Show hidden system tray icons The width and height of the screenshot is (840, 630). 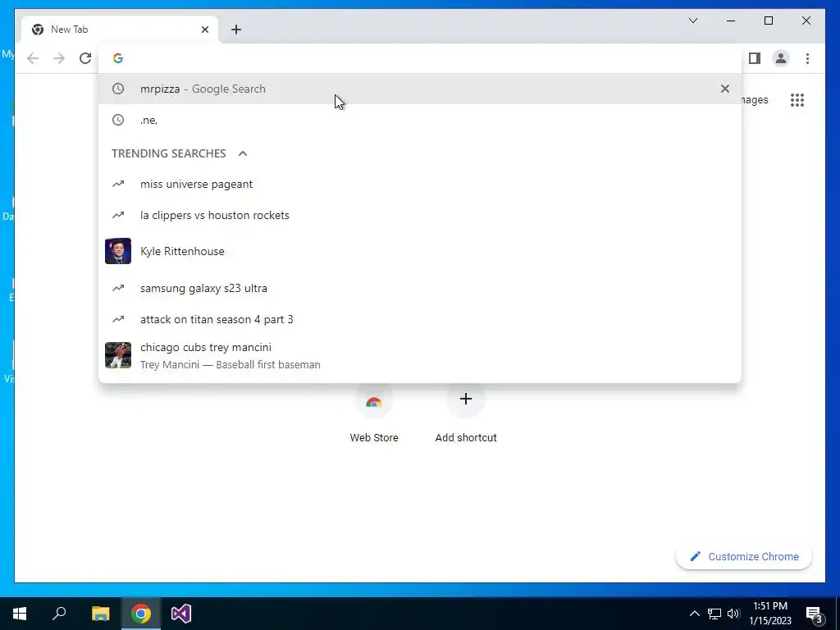pyautogui.click(x=694, y=614)
